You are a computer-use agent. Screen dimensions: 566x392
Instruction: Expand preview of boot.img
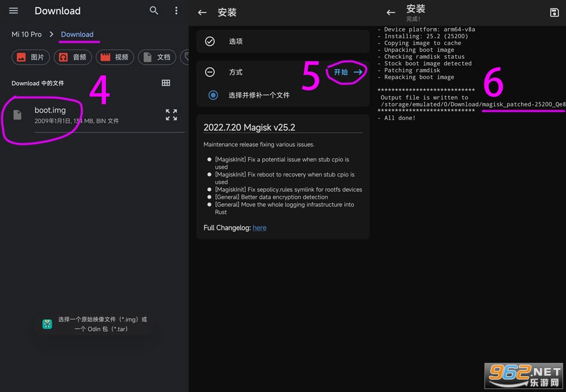171,115
